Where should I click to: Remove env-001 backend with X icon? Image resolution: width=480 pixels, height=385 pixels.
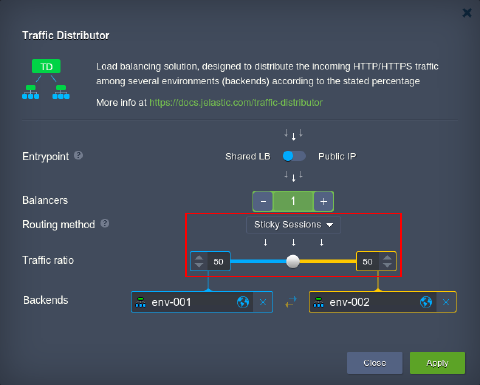tap(263, 302)
